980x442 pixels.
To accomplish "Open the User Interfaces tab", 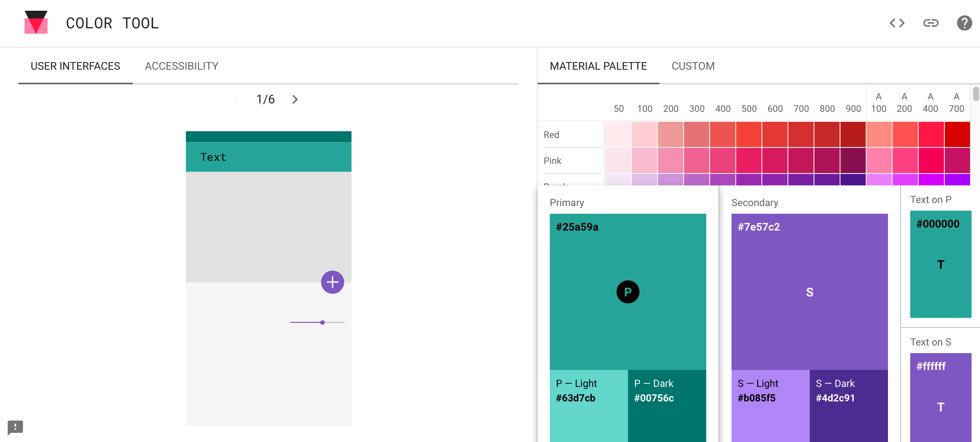I will (x=75, y=66).
